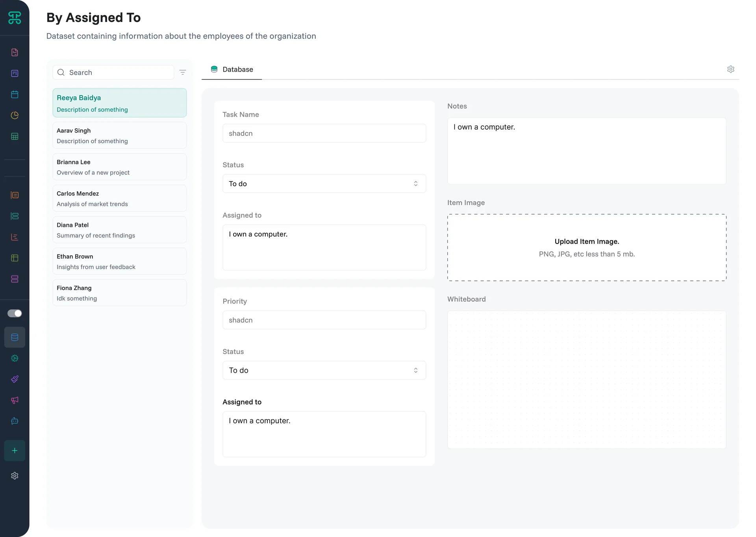Open the green table grid sidebar icon

point(15,137)
